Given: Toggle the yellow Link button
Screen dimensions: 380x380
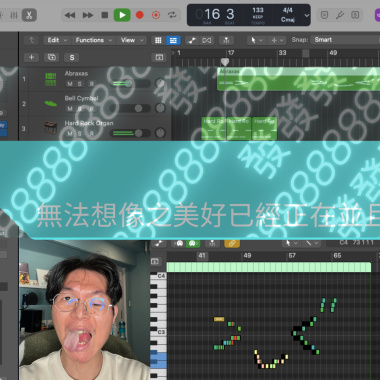Looking at the screenshot, I should click(x=232, y=244).
